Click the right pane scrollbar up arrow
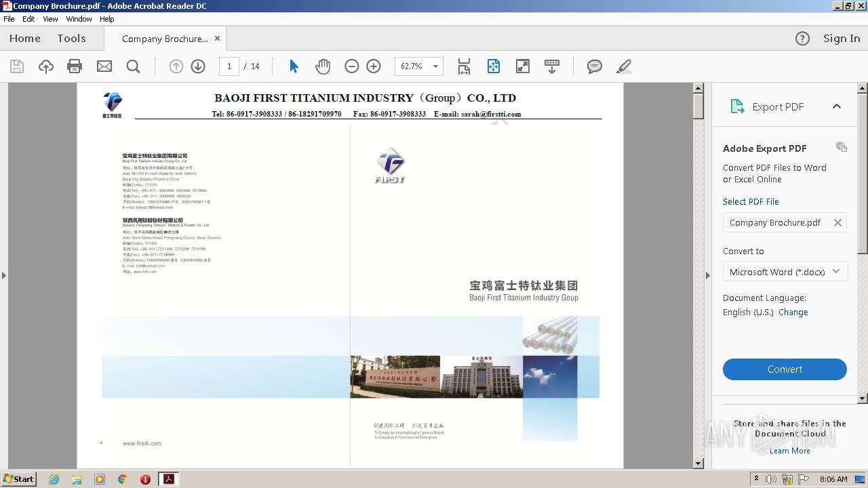 click(x=863, y=88)
